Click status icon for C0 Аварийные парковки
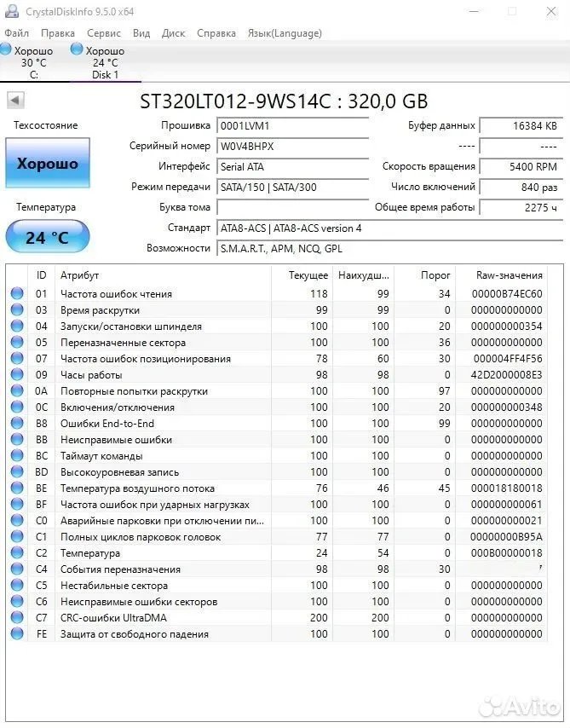The width and height of the screenshot is (570, 728). tap(17, 521)
